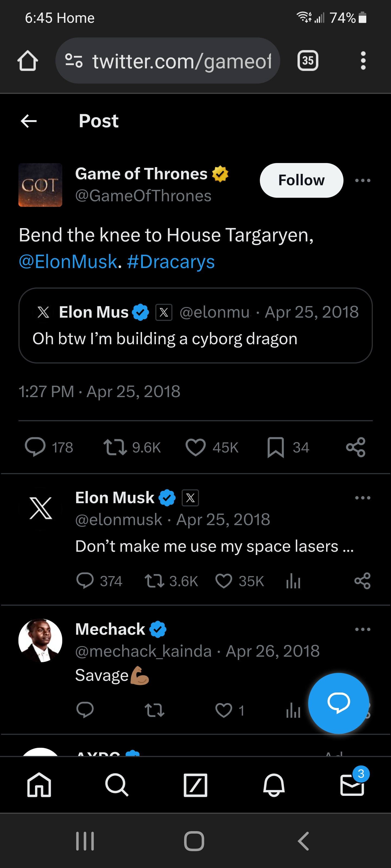Share the Game of Thrones post
This screenshot has height=868, width=391.
tap(356, 448)
